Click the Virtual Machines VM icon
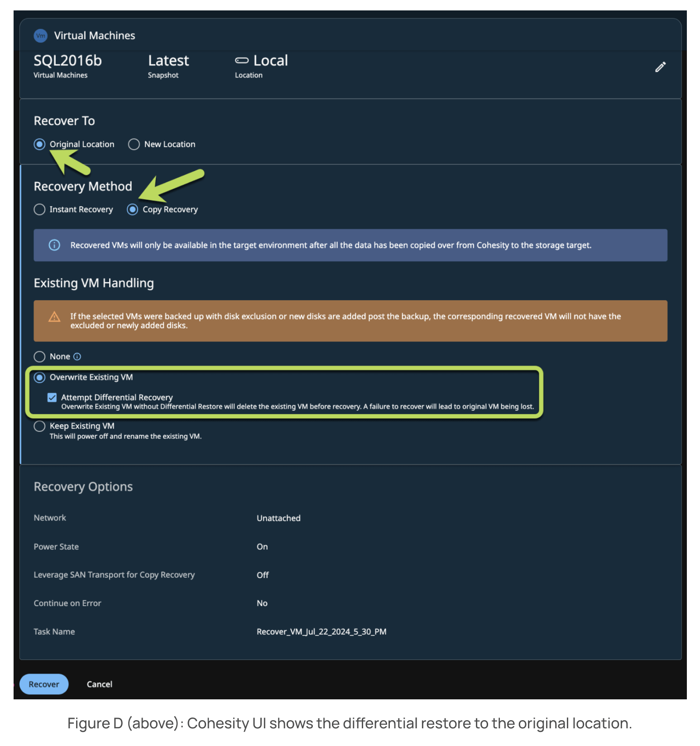Image resolution: width=700 pixels, height=746 pixels. 41,36
